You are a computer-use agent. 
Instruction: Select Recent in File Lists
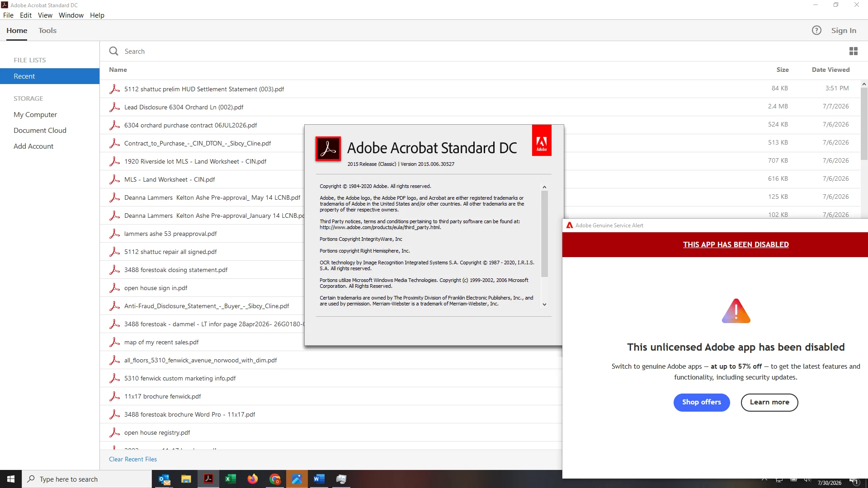(x=50, y=76)
